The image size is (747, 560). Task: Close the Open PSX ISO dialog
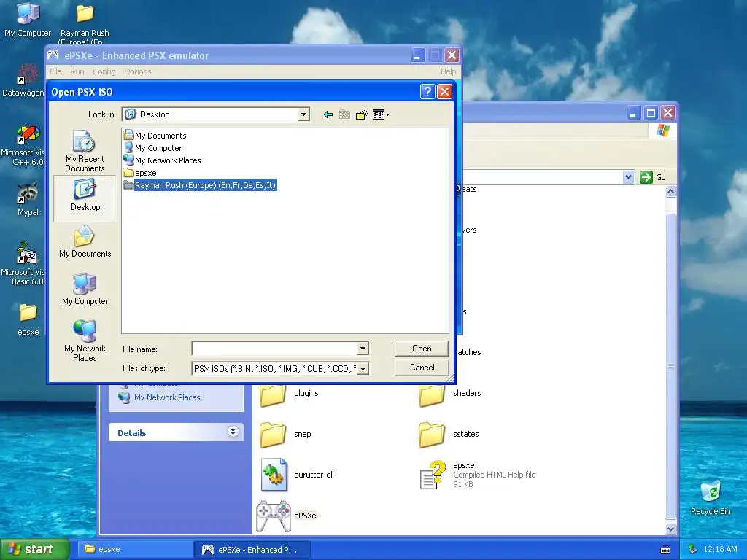(444, 91)
